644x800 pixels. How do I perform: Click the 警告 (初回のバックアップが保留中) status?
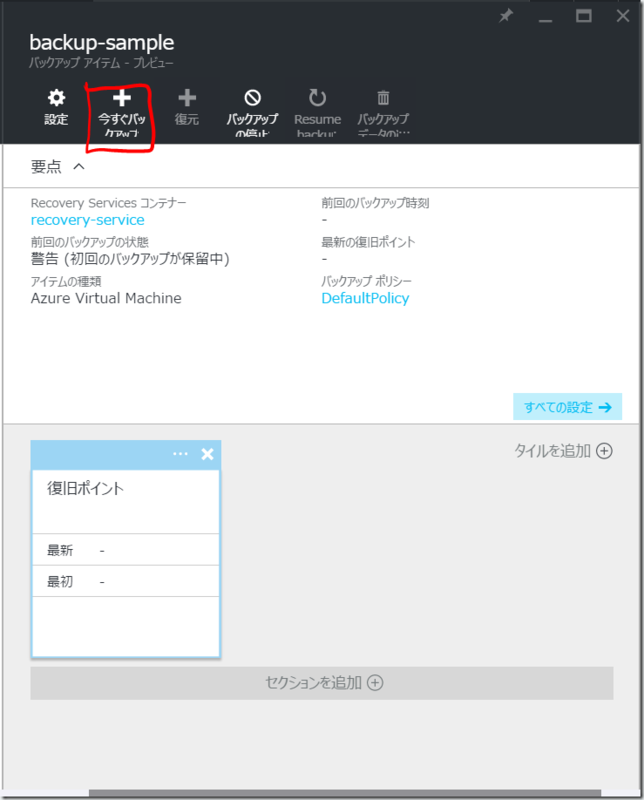[130, 259]
